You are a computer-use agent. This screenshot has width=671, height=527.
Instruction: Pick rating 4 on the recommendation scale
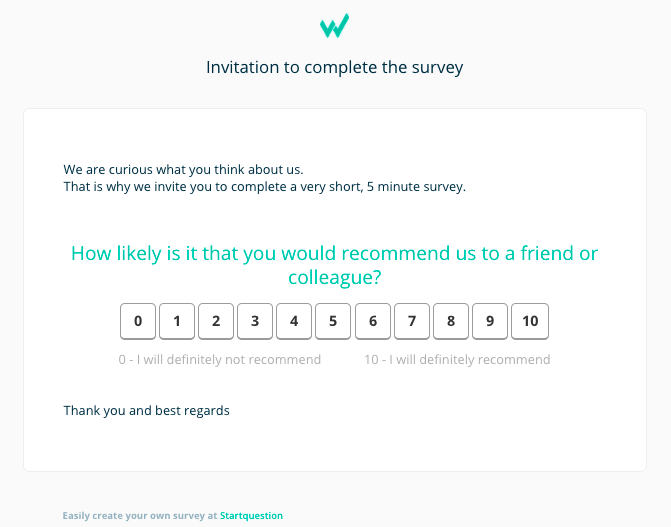point(294,321)
